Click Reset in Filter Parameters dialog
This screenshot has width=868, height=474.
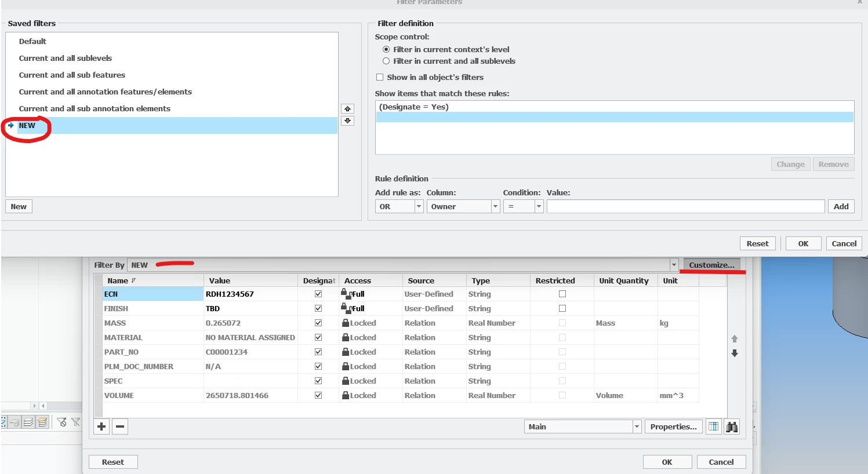tap(757, 243)
